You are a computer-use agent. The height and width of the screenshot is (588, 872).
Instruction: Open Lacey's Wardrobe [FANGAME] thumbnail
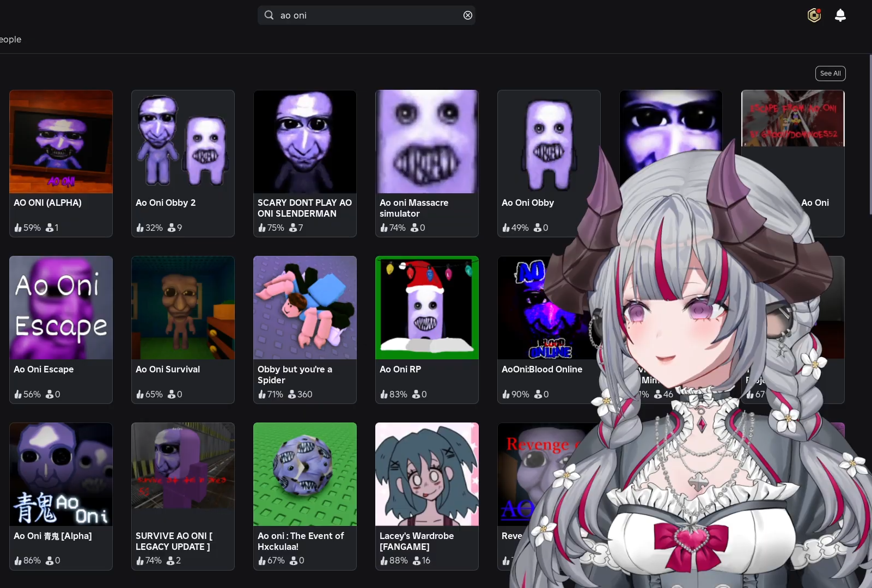coord(427,474)
